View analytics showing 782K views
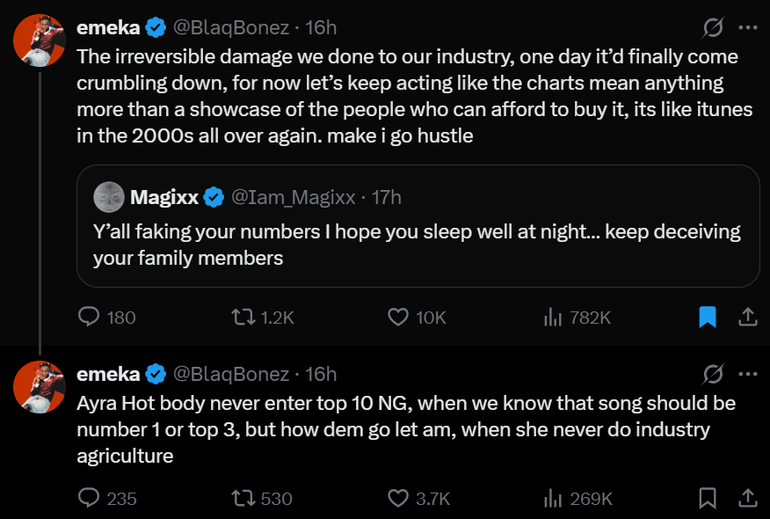770x519 pixels. [x=553, y=317]
